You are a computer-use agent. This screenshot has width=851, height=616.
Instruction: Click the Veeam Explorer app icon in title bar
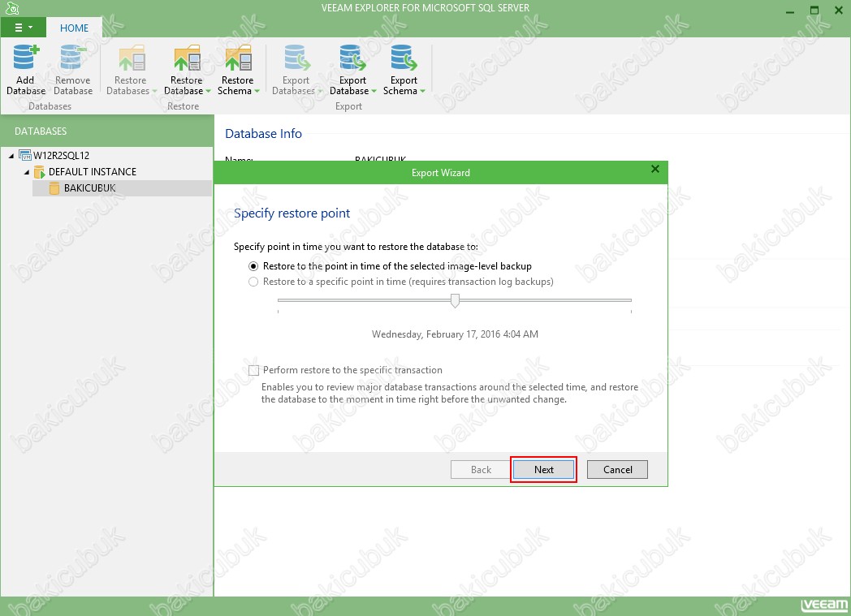[12, 8]
